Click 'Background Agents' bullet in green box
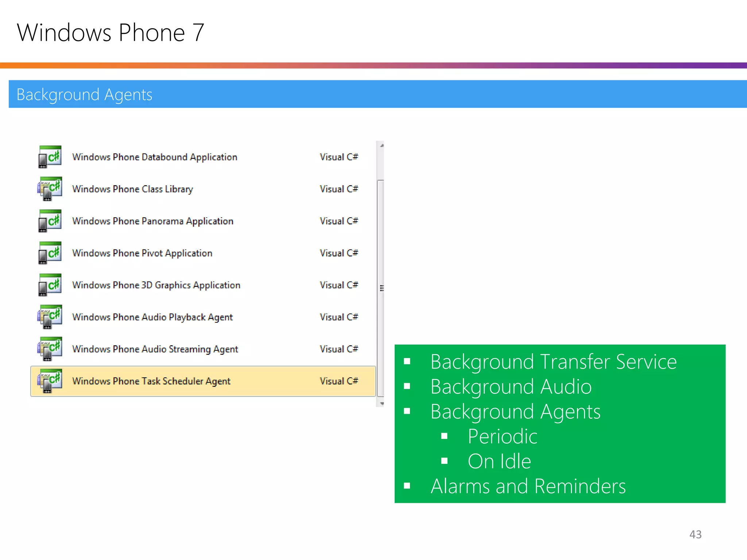Screen dimensions: 747x560 [x=515, y=412]
